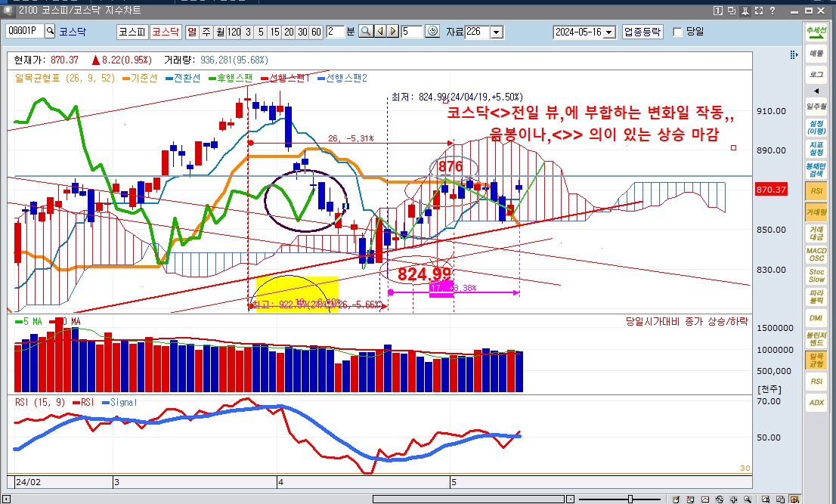
Task: Toggle the 거래량 volume indicator
Action: pos(816,212)
